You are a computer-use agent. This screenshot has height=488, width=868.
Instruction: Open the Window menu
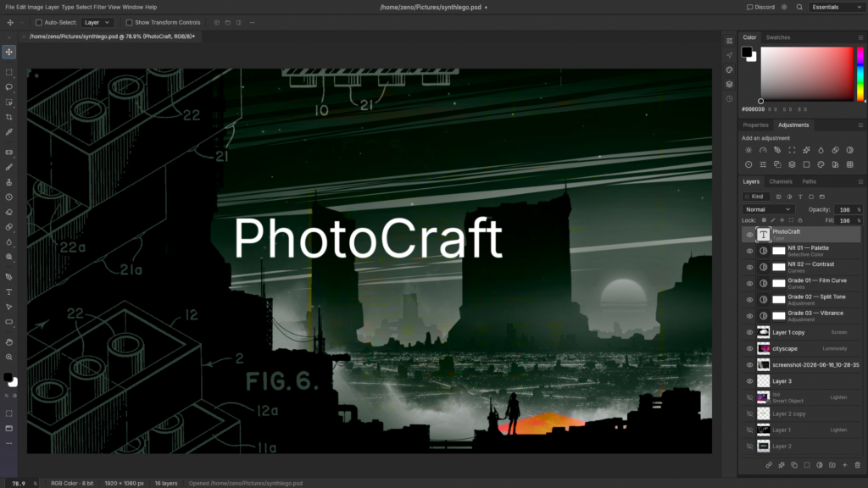[x=132, y=7]
